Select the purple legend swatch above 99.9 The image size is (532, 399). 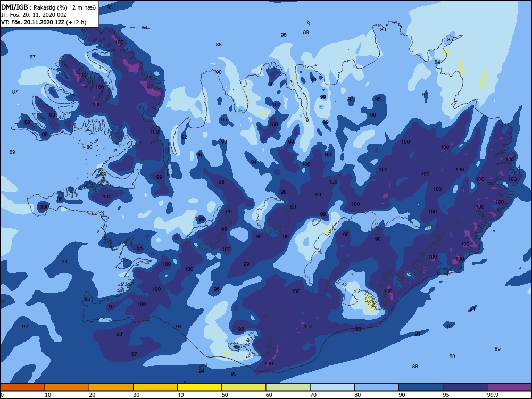click(x=509, y=387)
